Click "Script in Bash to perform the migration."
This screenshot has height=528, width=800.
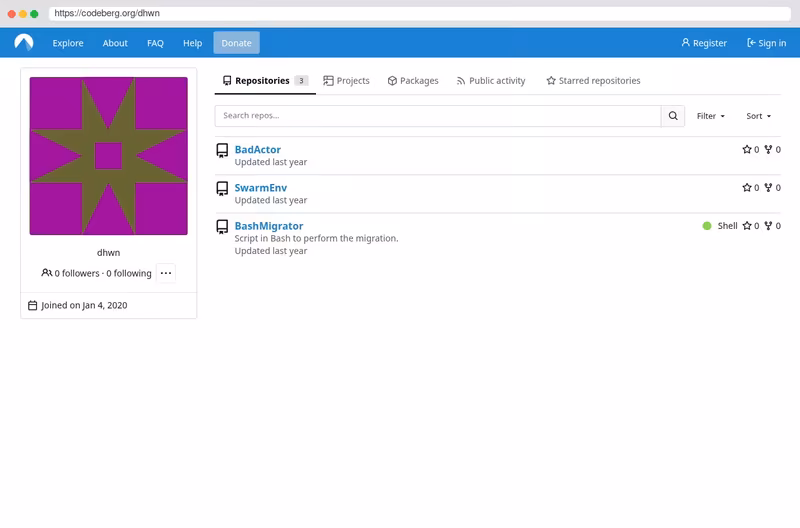(316, 238)
